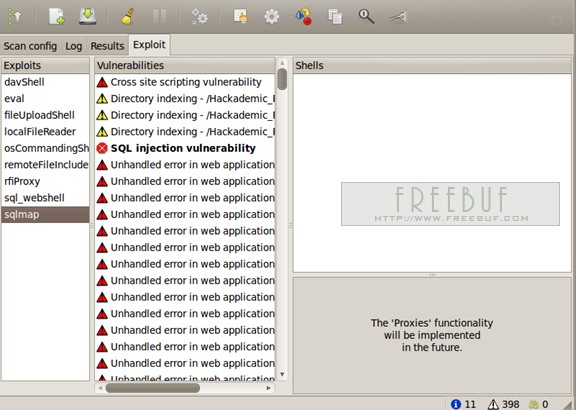Click the gear settings icon in toolbar
576x410 pixels.
(271, 17)
